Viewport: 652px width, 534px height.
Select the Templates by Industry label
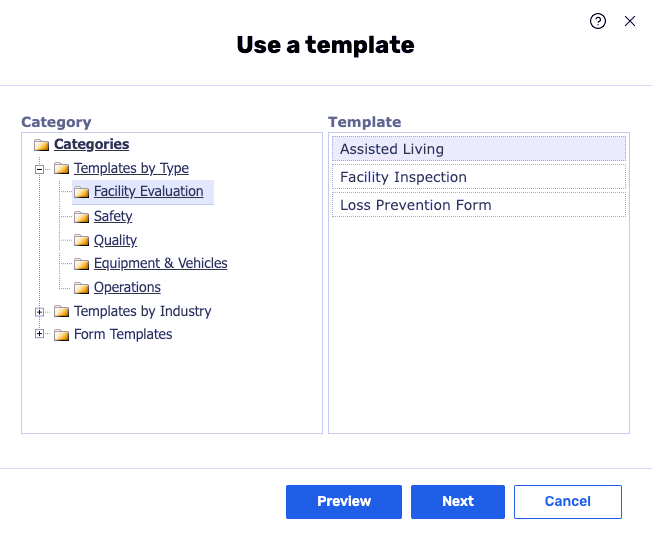[143, 311]
